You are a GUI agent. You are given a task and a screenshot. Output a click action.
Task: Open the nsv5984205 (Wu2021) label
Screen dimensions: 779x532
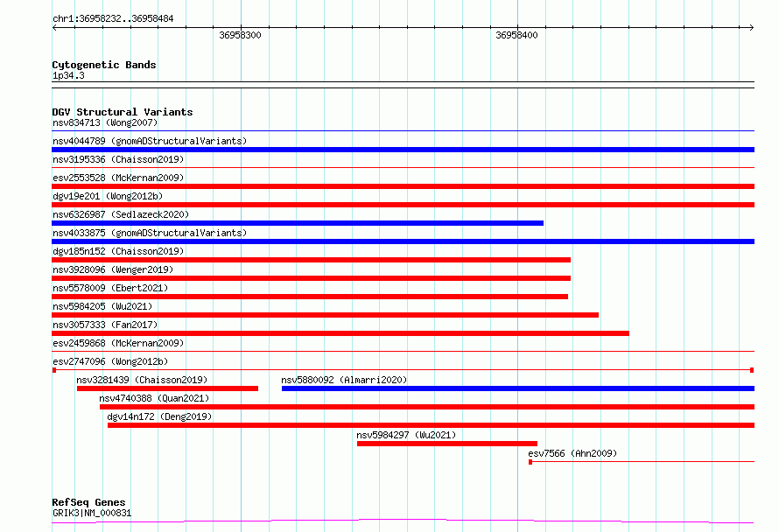pos(102,306)
